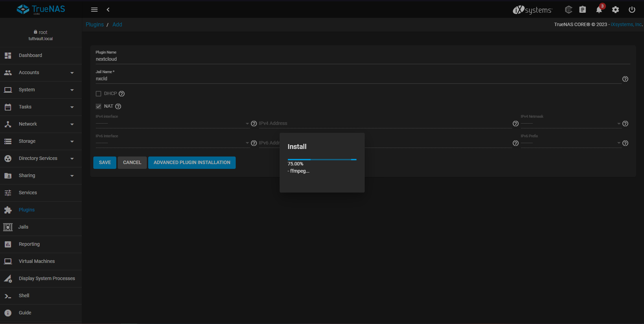644x324 pixels.
Task: Show IPv6 Address help tooltip
Action: pyautogui.click(x=516, y=143)
